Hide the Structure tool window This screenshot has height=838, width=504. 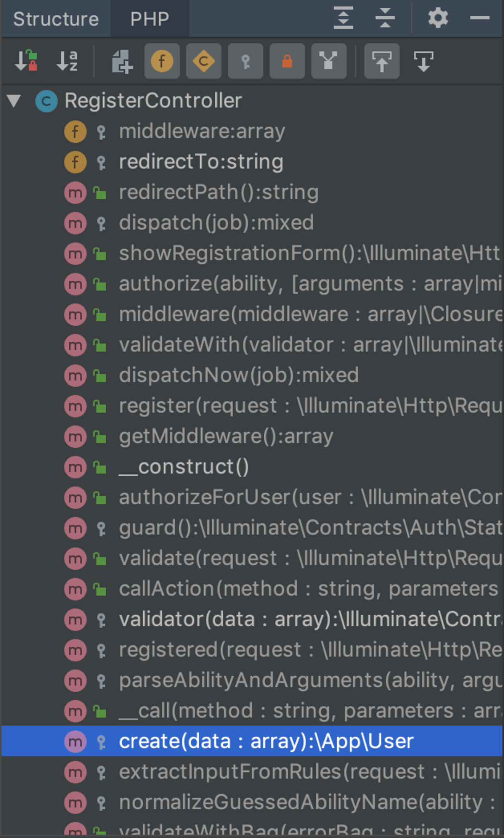480,18
